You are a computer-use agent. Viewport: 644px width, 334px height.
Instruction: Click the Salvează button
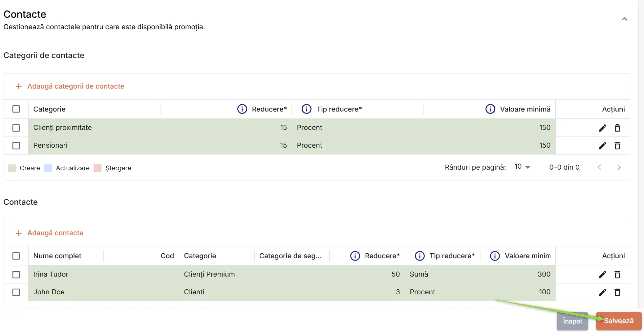click(x=619, y=321)
